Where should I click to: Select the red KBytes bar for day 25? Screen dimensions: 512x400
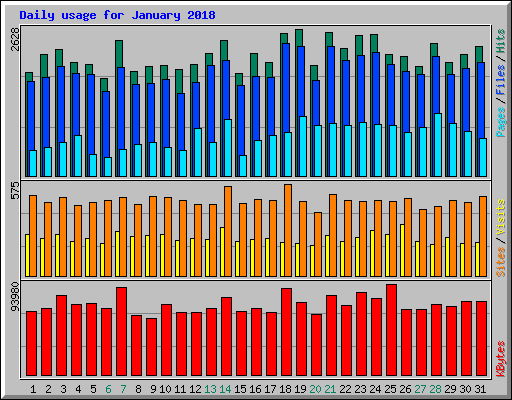click(391, 330)
